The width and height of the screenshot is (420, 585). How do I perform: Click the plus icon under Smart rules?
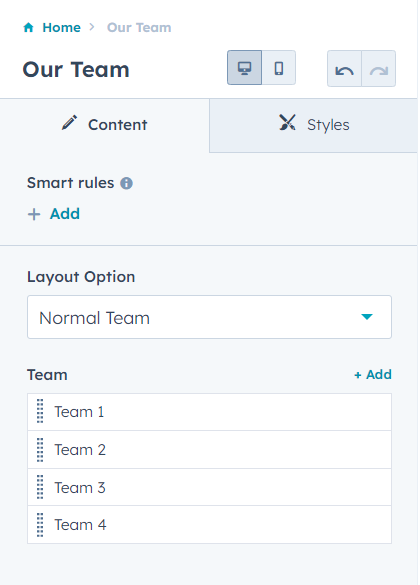34,215
